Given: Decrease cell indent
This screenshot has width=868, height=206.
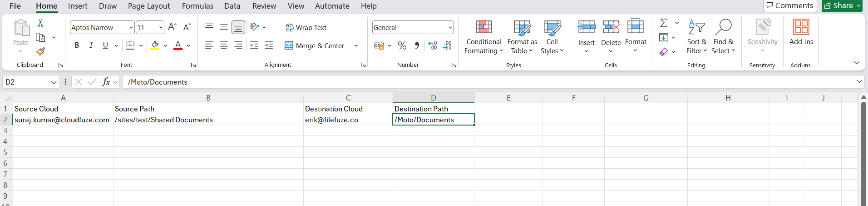Looking at the screenshot, I should click(x=254, y=45).
